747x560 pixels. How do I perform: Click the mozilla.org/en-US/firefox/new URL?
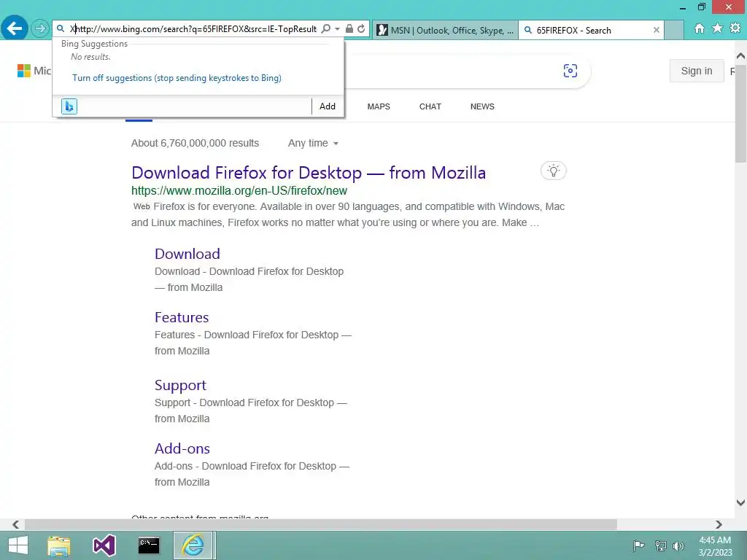pos(239,191)
